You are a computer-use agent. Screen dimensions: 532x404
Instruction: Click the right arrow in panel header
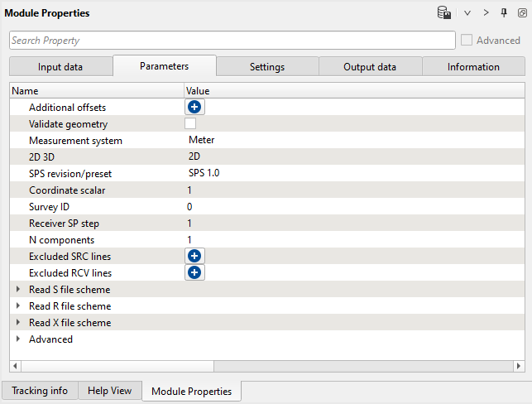pos(486,13)
